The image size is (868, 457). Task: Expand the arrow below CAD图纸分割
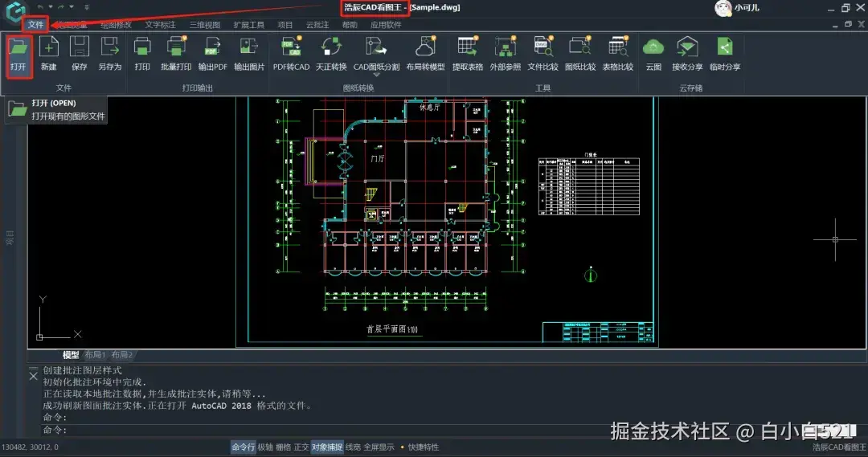[376, 75]
